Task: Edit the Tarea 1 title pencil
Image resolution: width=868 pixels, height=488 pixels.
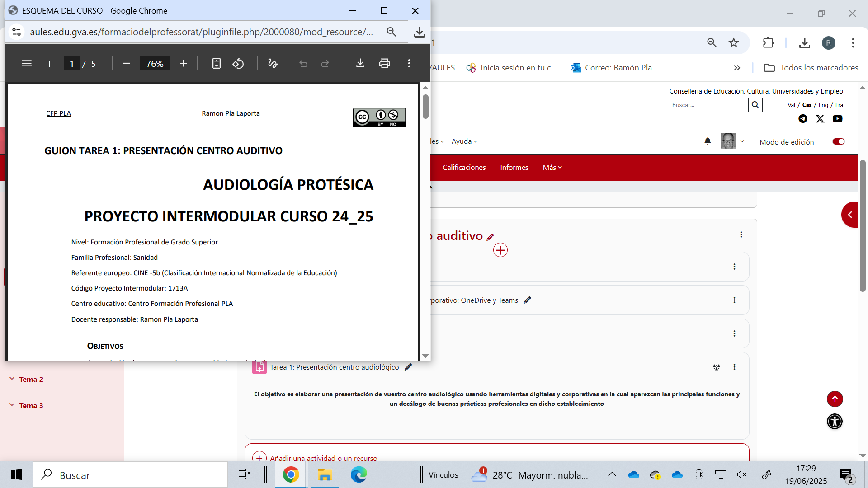Action: [408, 367]
